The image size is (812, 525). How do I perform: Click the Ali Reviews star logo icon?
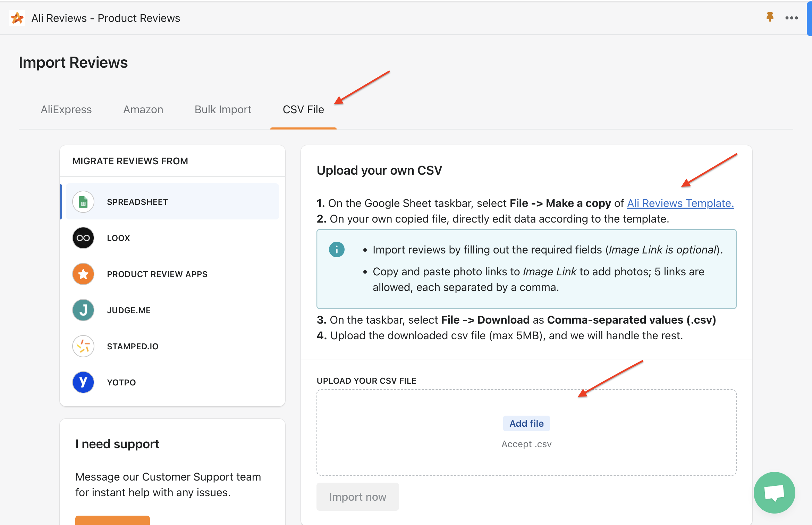[17, 17]
